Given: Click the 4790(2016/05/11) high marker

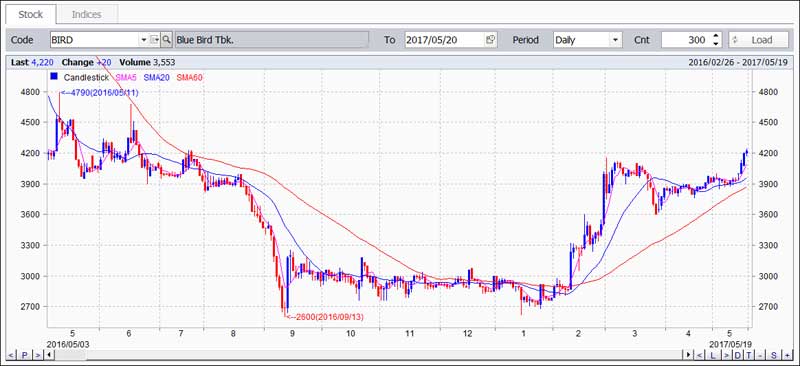Looking at the screenshot, I should coord(99,92).
